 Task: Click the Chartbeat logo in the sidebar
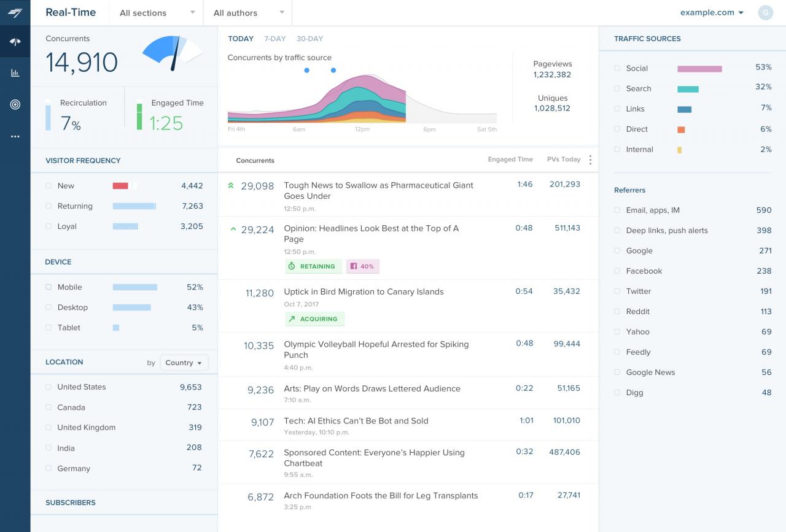pos(15,13)
